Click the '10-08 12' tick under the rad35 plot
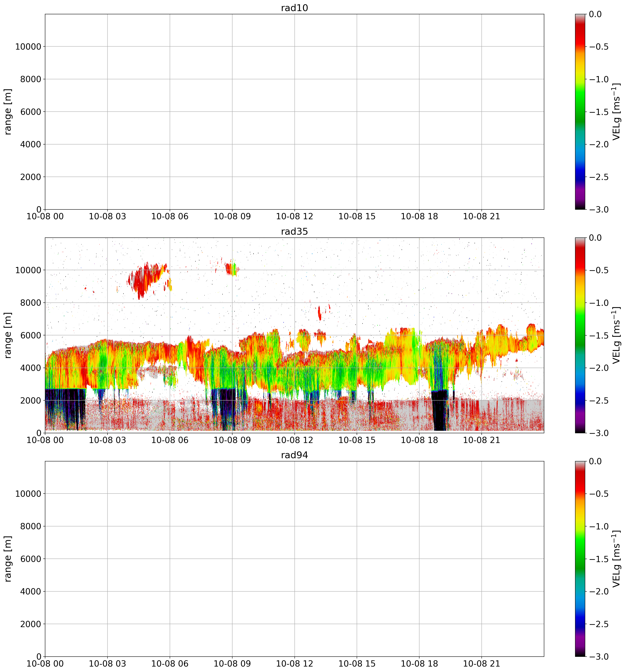The height and width of the screenshot is (672, 626). coord(294,440)
